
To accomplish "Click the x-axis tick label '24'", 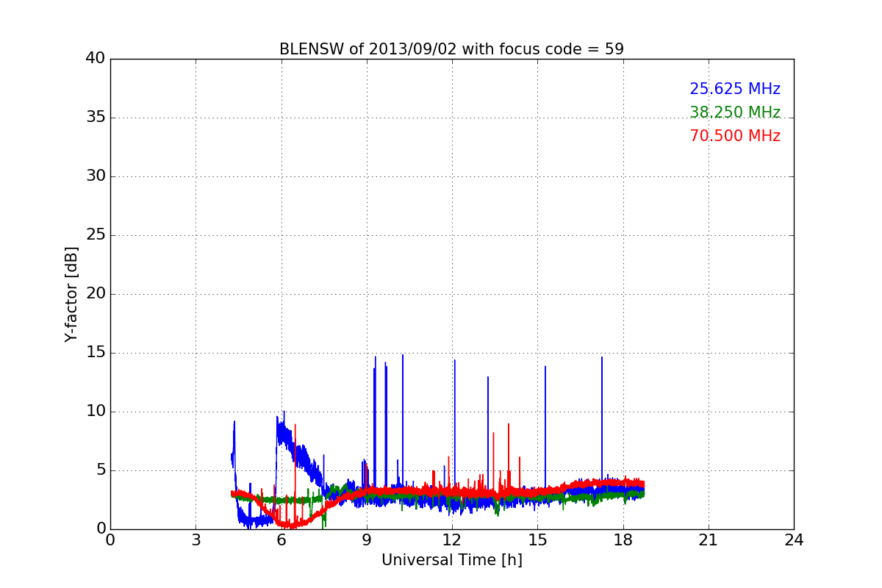I will pyautogui.click(x=794, y=540).
